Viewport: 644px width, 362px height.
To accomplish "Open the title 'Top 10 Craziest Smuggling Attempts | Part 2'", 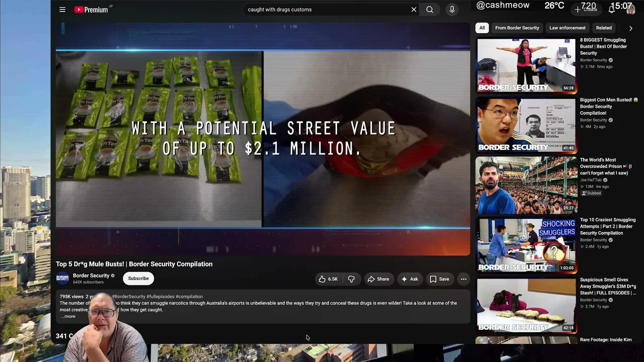I will pos(608,226).
